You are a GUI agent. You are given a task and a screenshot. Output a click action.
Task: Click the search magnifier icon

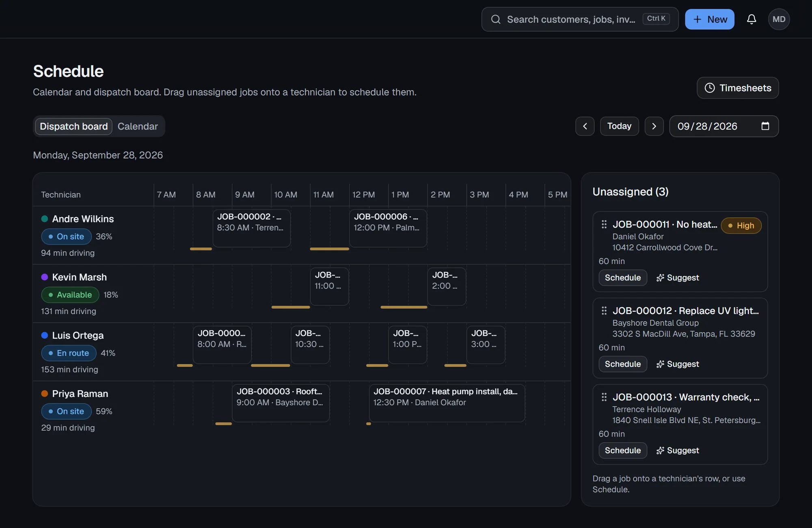pos(496,19)
